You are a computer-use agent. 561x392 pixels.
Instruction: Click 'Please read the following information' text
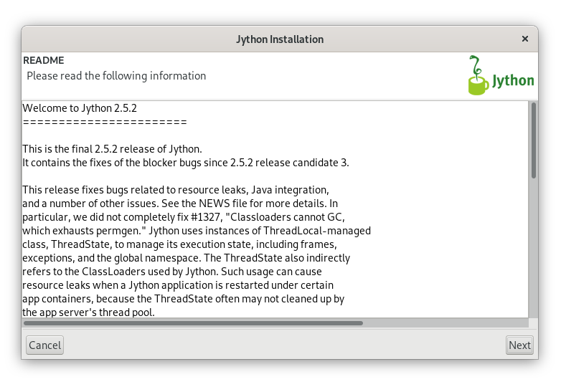(x=116, y=76)
